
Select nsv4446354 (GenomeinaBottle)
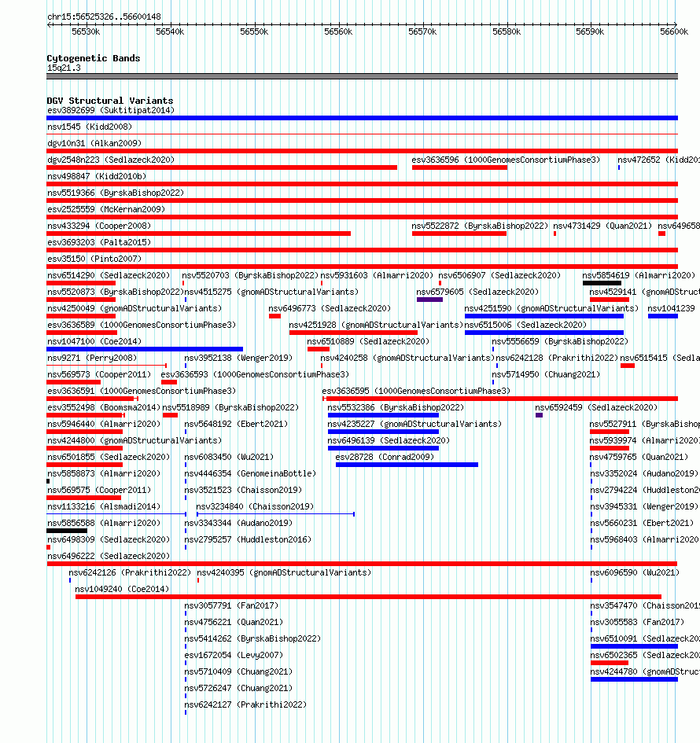250,474
